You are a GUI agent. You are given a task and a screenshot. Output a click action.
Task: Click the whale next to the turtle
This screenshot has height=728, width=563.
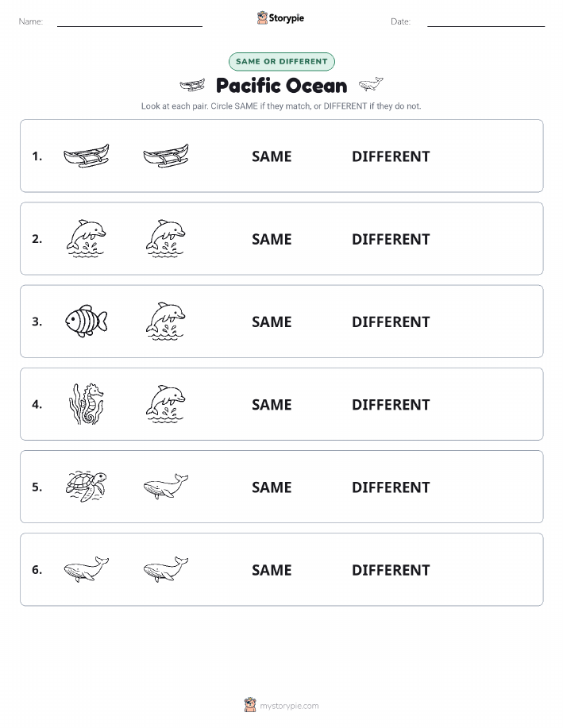[x=166, y=486]
